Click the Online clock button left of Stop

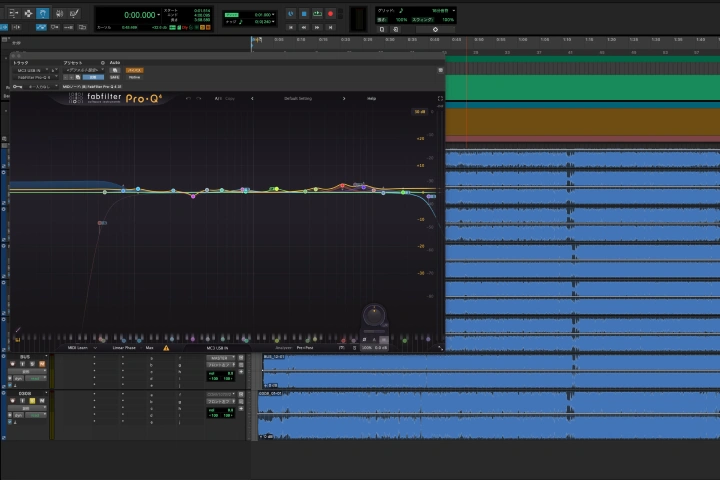[x=290, y=14]
